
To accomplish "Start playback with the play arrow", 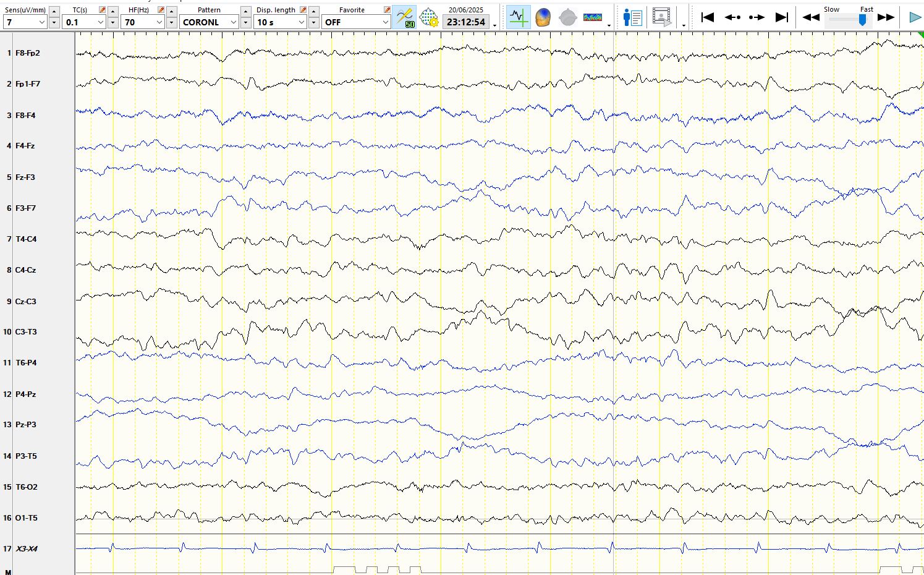I will coord(915,17).
